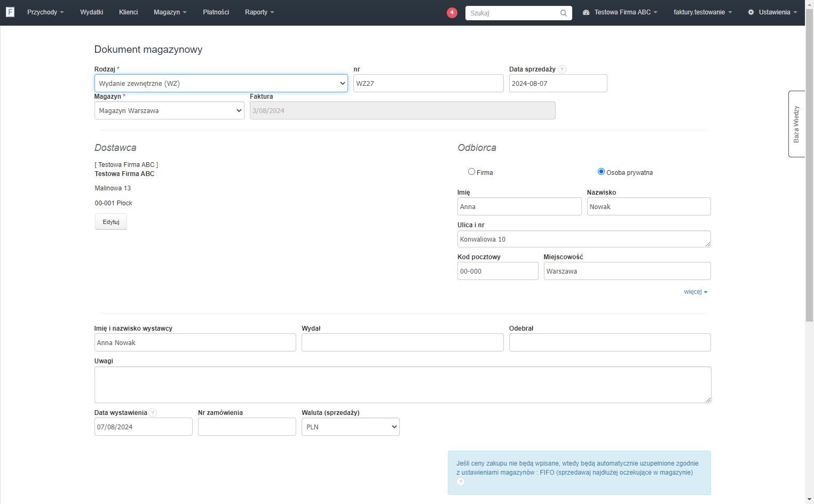Click the gear icon beside Ustawienia

coord(751,12)
